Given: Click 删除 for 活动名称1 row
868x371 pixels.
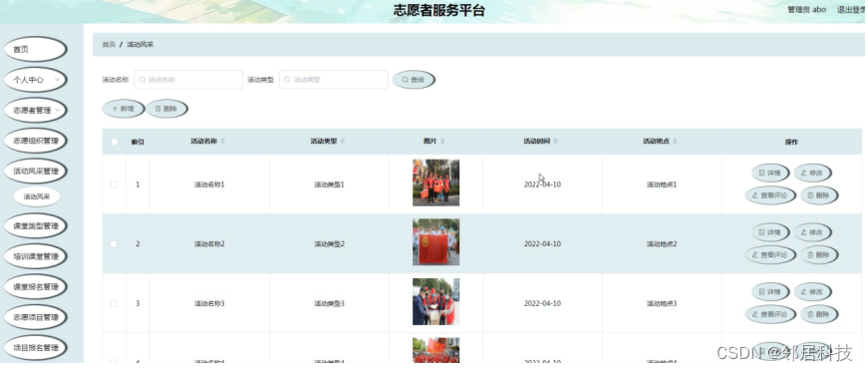Looking at the screenshot, I should (819, 194).
